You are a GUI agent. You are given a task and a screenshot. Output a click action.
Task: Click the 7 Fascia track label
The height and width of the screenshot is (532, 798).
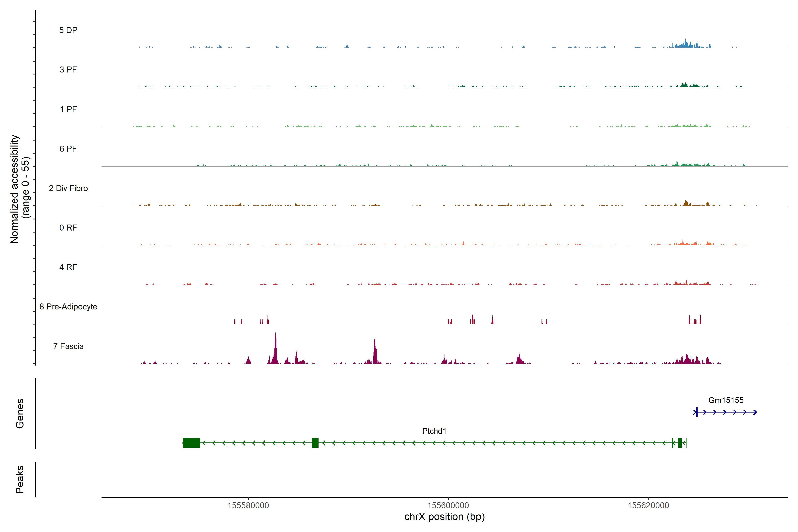[x=68, y=346]
